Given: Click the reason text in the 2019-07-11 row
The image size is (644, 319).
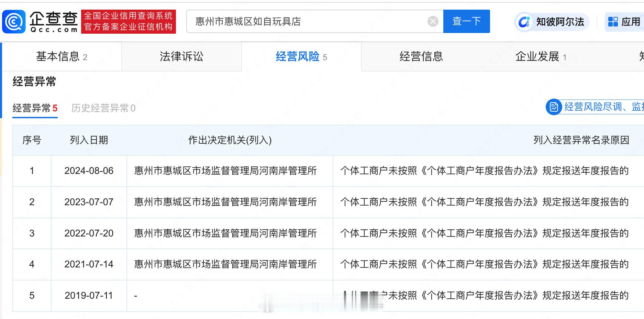Looking at the screenshot, I should tap(485, 296).
